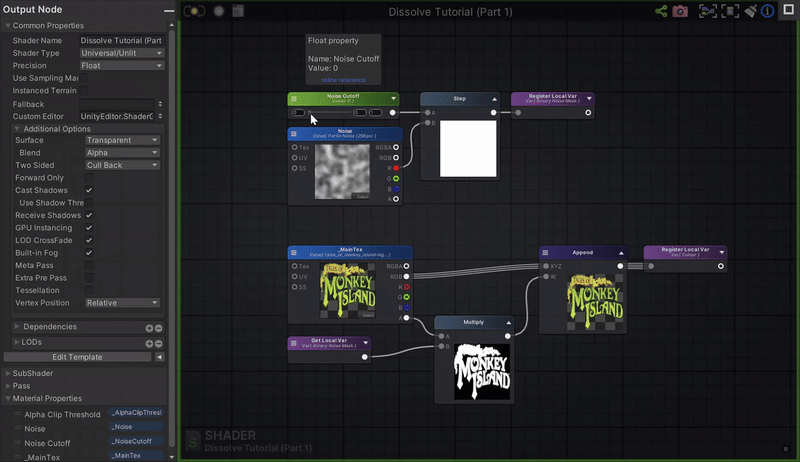The image size is (800, 462).
Task: Add a Dependencies entry with plus icon
Action: point(149,328)
